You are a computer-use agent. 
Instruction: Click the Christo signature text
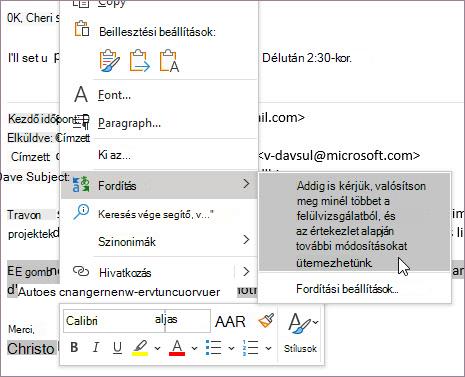click(31, 349)
